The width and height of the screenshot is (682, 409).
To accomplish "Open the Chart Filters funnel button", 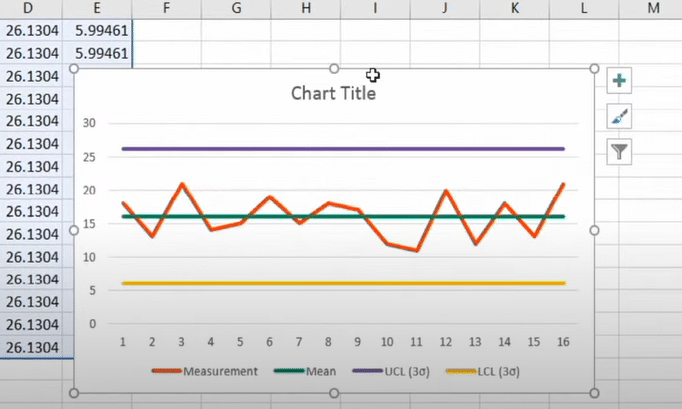I will point(619,151).
